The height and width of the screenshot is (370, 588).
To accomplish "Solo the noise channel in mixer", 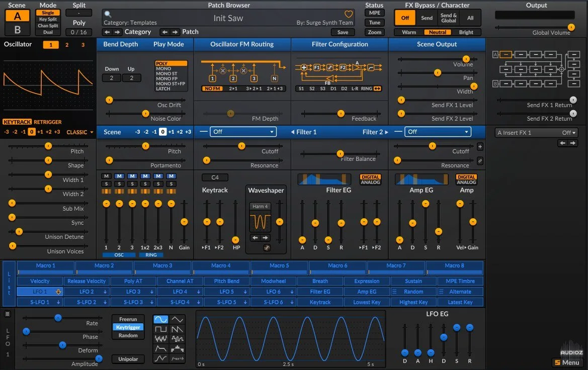I will (171, 184).
